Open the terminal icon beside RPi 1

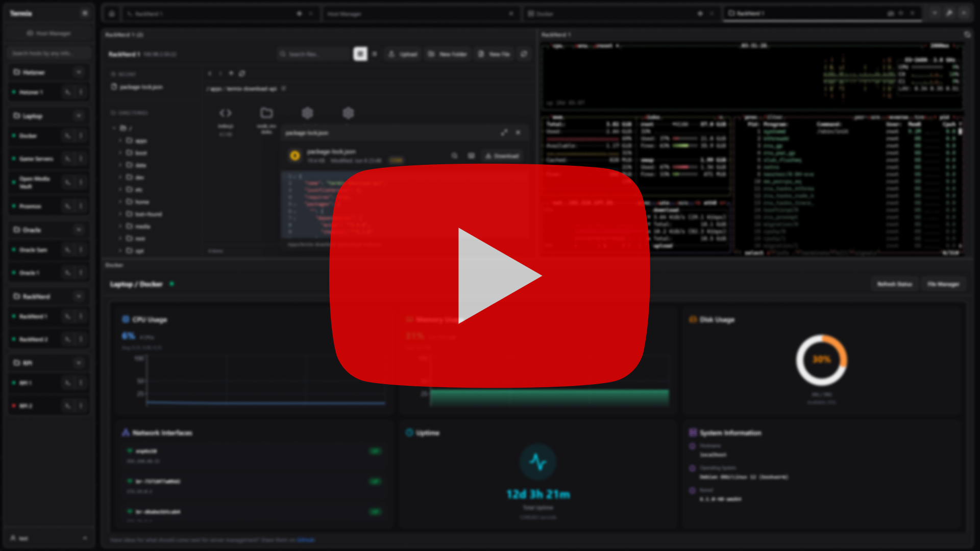(67, 383)
